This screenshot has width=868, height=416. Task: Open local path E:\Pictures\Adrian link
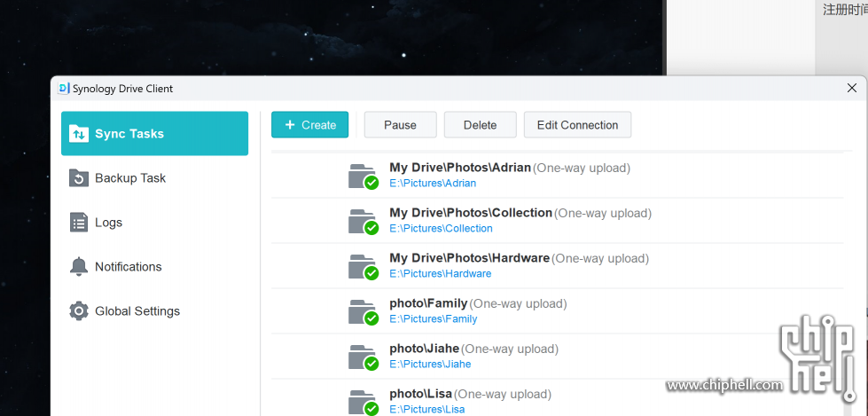point(433,184)
